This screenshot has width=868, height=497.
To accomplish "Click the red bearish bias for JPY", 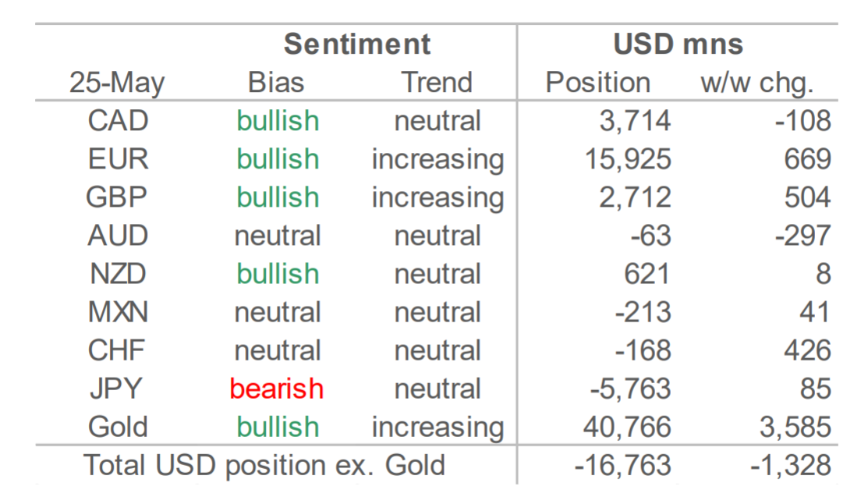I will [x=277, y=389].
